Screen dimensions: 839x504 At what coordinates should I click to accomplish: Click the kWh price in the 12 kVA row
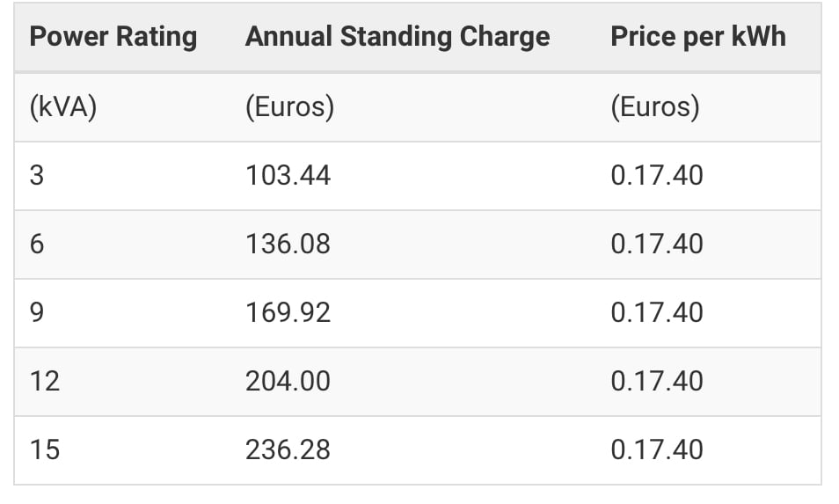pos(657,382)
